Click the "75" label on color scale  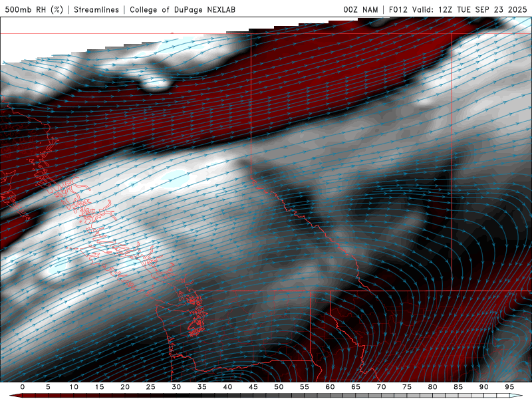tap(407, 387)
